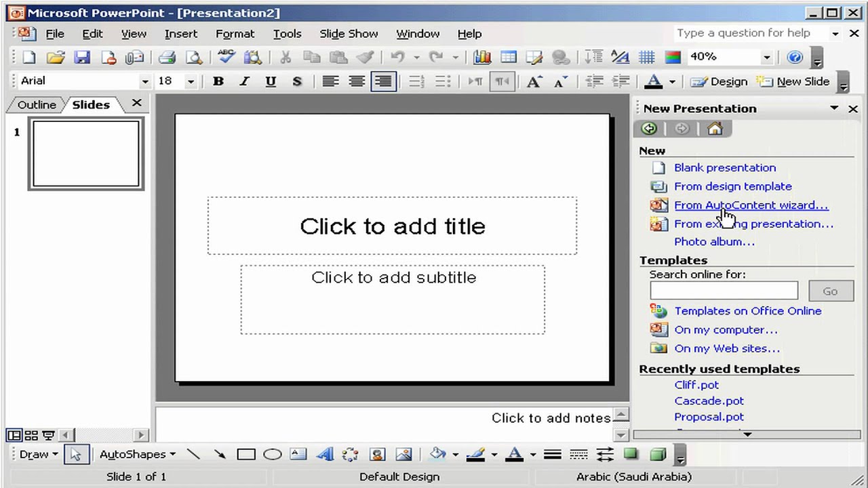This screenshot has width=868, height=488.
Task: Run the Spelling check icon
Action: coord(226,58)
